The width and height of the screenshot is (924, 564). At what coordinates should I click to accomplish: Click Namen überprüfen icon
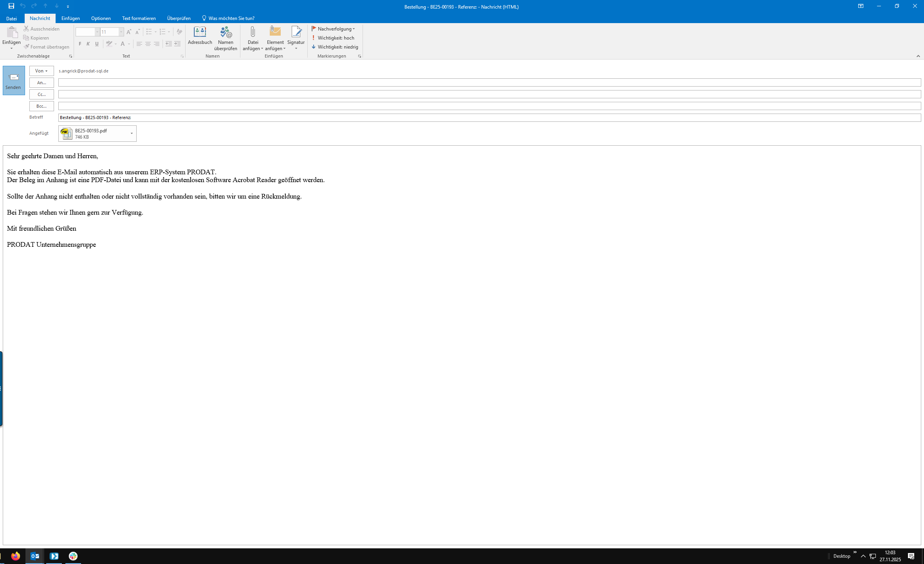(x=226, y=33)
